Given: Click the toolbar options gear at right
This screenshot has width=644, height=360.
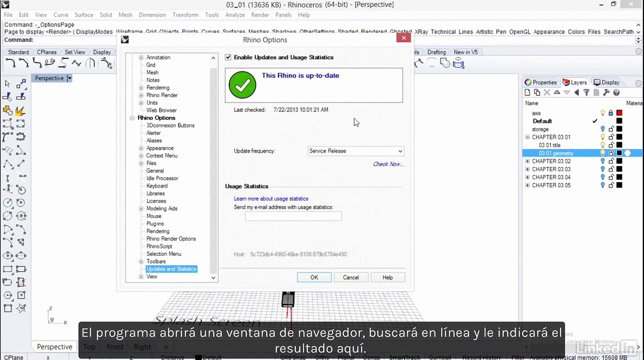Looking at the screenshot, I should click(639, 52).
